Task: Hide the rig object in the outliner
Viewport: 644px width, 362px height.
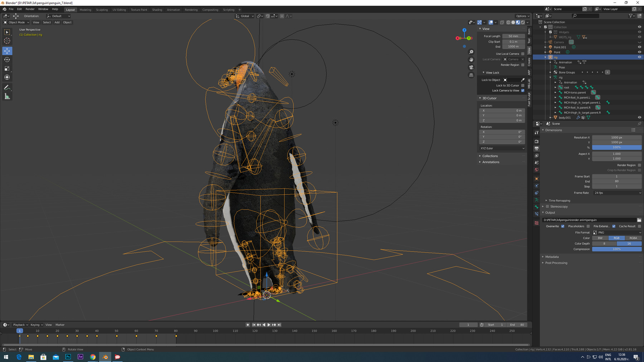Action: coord(639,57)
